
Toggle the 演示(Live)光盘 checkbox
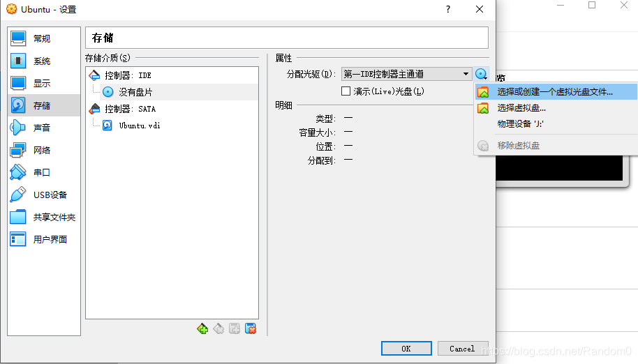pyautogui.click(x=346, y=91)
